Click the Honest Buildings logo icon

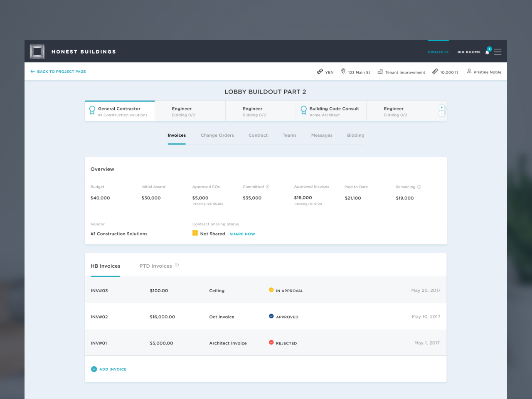37,52
